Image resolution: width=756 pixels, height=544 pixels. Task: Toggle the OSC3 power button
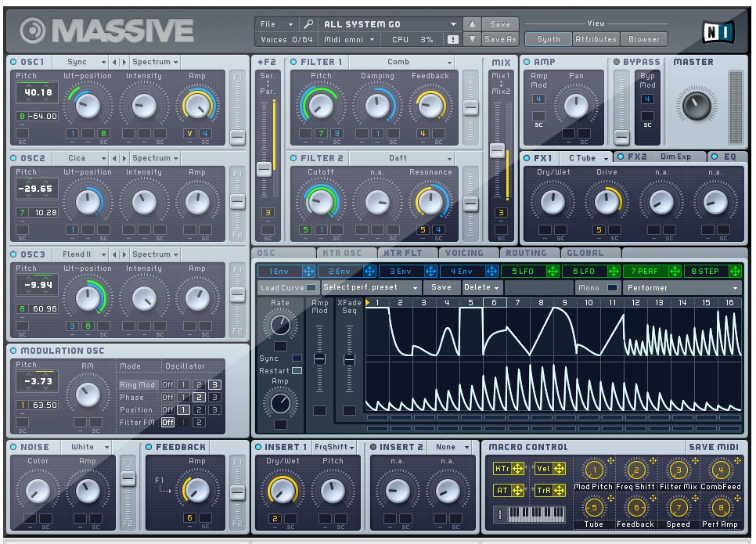pyautogui.click(x=13, y=254)
